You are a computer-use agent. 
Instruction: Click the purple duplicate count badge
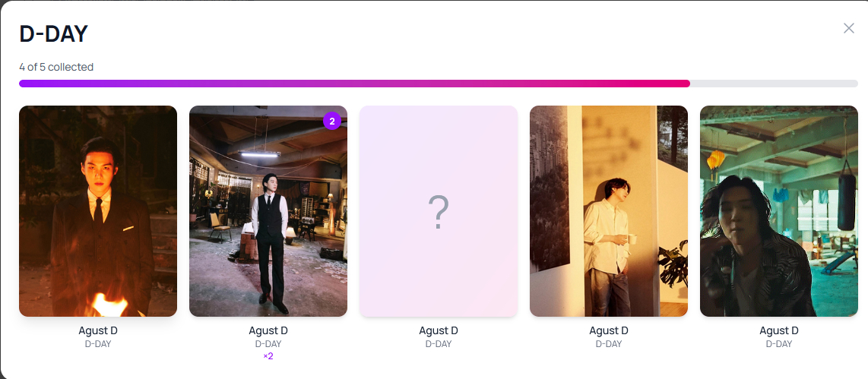pos(332,121)
